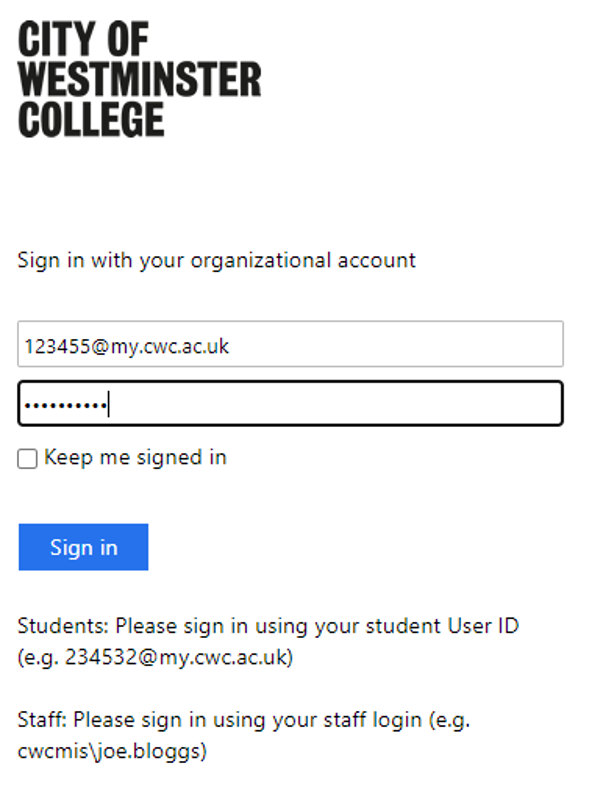This screenshot has height=804, width=602.
Task: Click the Students sign-in instruction line
Action: click(268, 641)
